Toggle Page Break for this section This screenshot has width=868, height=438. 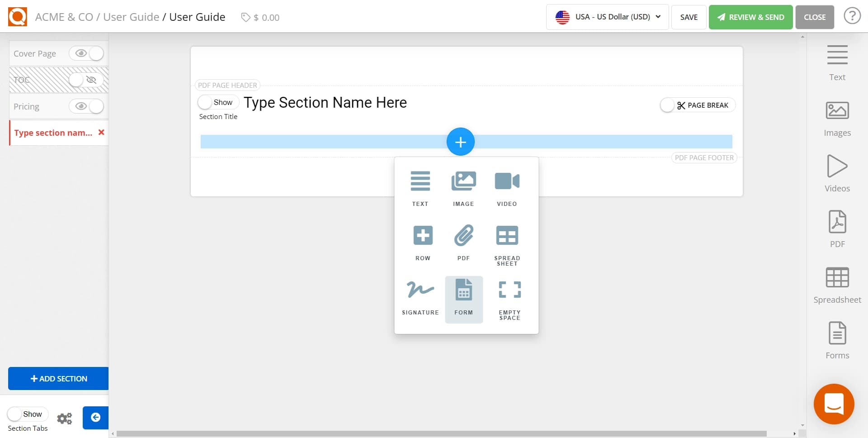pos(668,105)
